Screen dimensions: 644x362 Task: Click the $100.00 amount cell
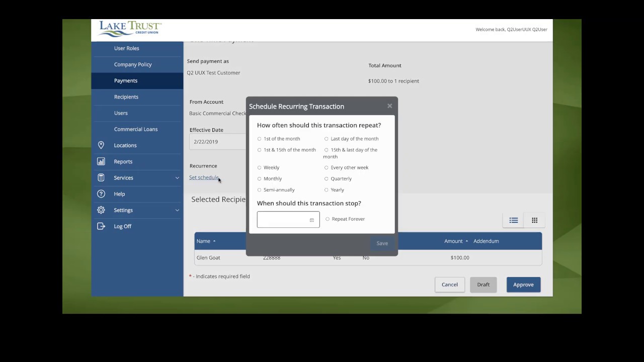460,257
